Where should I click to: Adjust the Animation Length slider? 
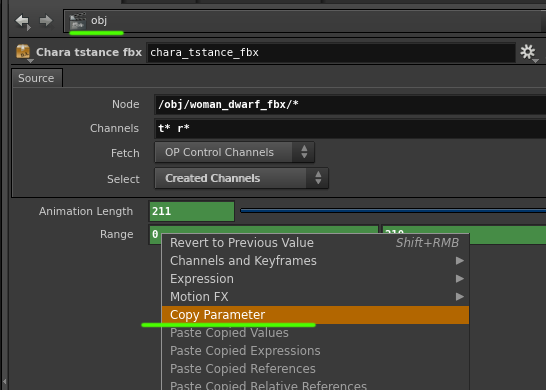(x=393, y=211)
